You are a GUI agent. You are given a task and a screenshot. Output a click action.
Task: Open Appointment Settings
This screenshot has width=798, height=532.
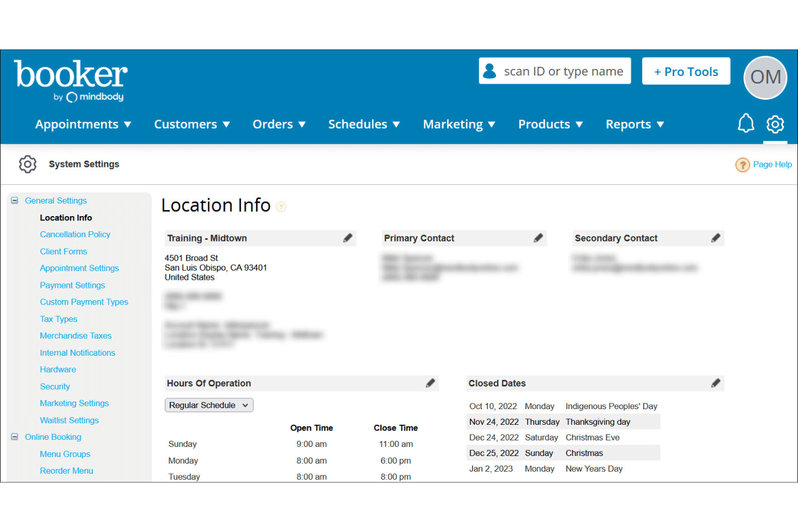point(79,268)
